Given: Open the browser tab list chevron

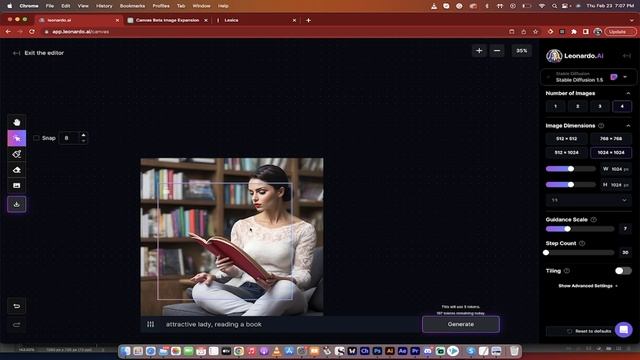Looking at the screenshot, I should click(632, 20).
